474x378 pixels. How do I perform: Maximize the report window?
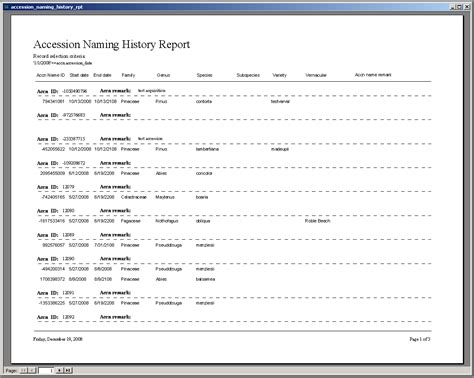click(x=459, y=7)
